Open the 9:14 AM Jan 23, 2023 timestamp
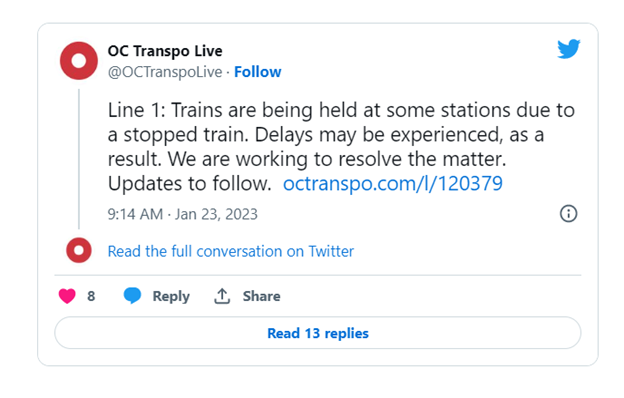The image size is (624, 398). (x=183, y=214)
